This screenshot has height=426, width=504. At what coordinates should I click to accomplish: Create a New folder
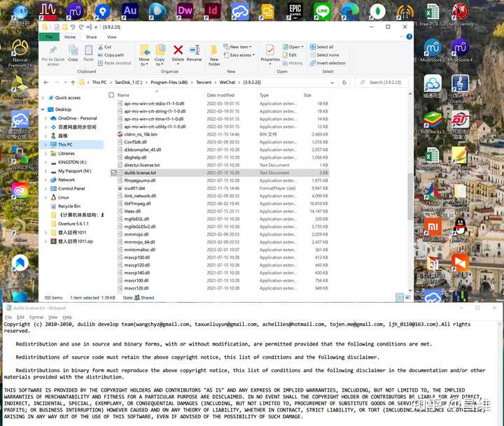click(214, 55)
